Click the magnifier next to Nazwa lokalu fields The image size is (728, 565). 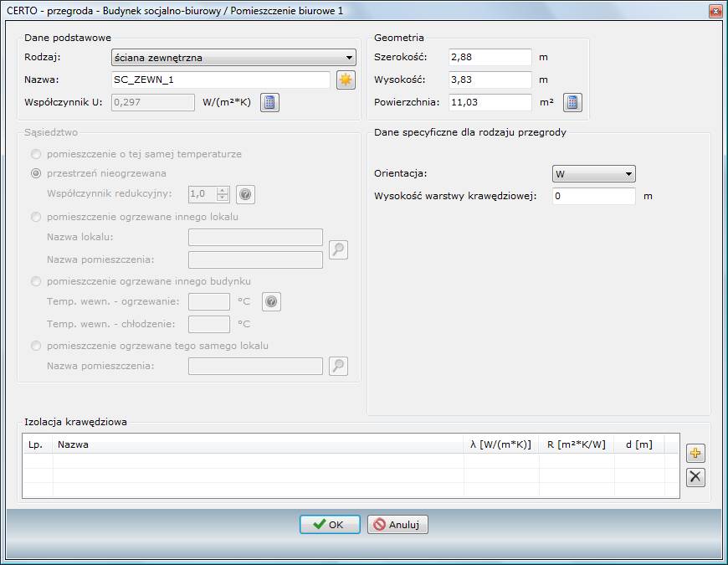338,249
